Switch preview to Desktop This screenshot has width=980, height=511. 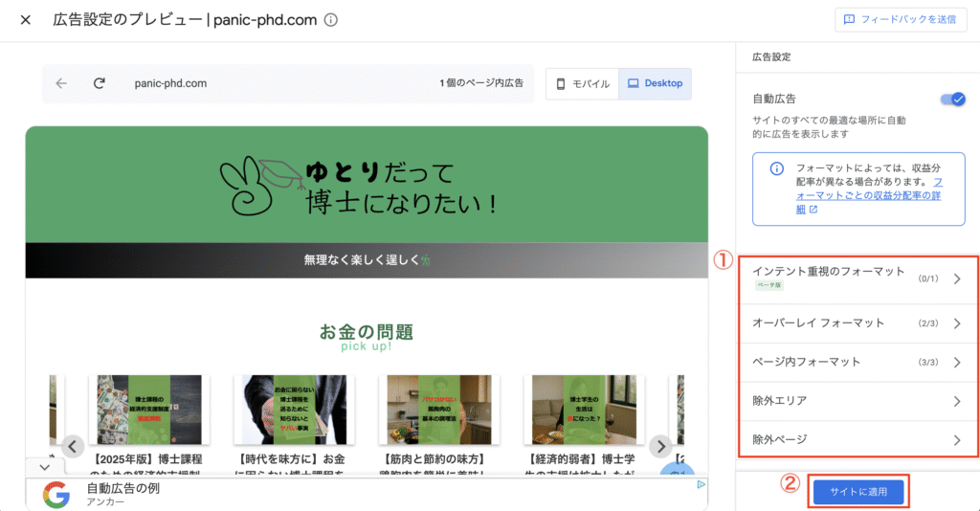[x=655, y=83]
